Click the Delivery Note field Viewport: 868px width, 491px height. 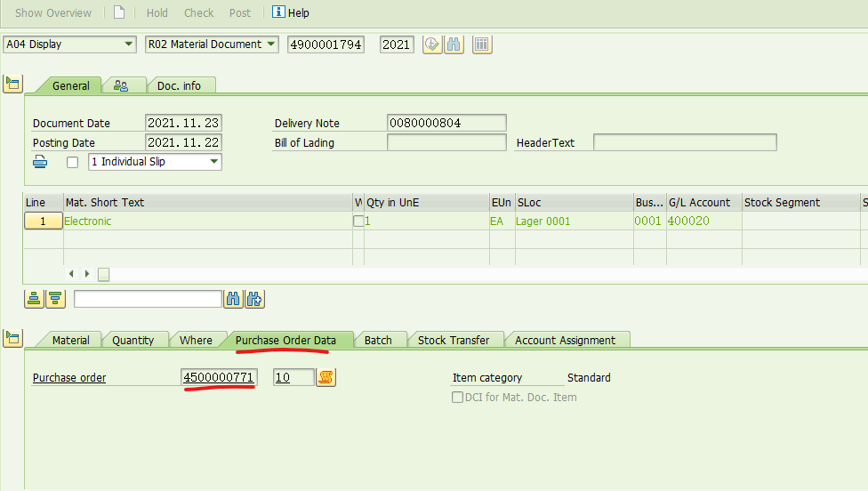(446, 123)
